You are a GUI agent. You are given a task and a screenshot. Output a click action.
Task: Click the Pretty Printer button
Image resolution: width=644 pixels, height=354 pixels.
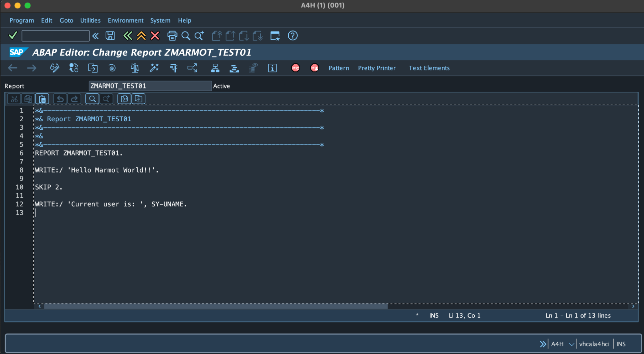[x=377, y=68]
